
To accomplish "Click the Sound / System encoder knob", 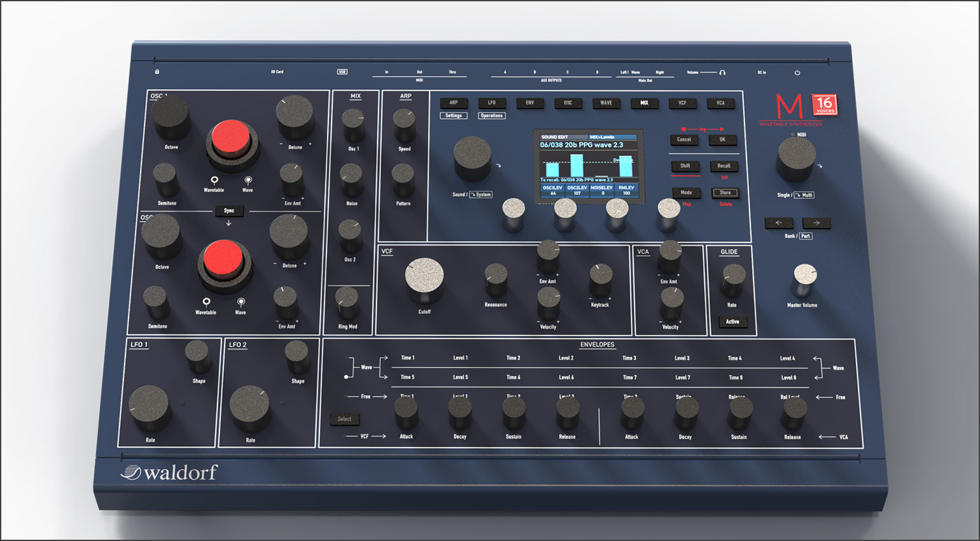I will tap(472, 158).
